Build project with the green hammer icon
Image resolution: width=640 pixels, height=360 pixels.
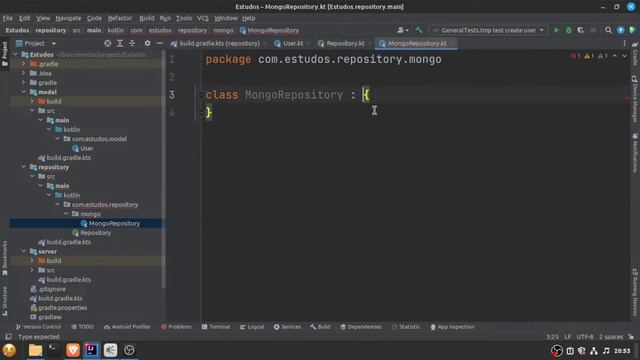[x=419, y=30]
